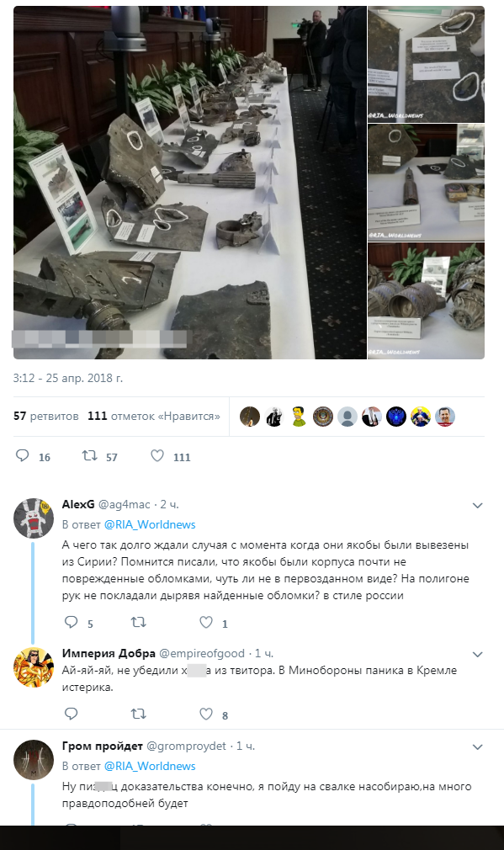This screenshot has height=850, width=504.
Task: Open @RIA_Worldnews link in AlexG's reply
Action: coord(150,524)
